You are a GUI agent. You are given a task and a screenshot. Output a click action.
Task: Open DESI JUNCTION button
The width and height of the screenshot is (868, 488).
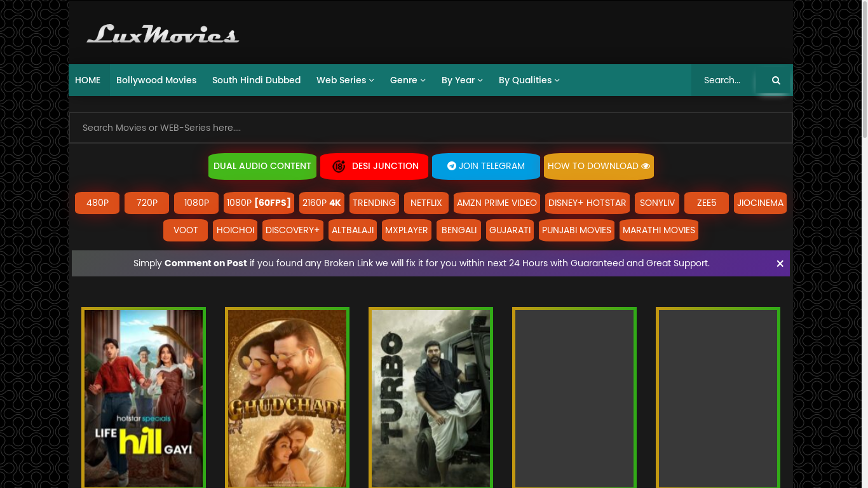[374, 166]
